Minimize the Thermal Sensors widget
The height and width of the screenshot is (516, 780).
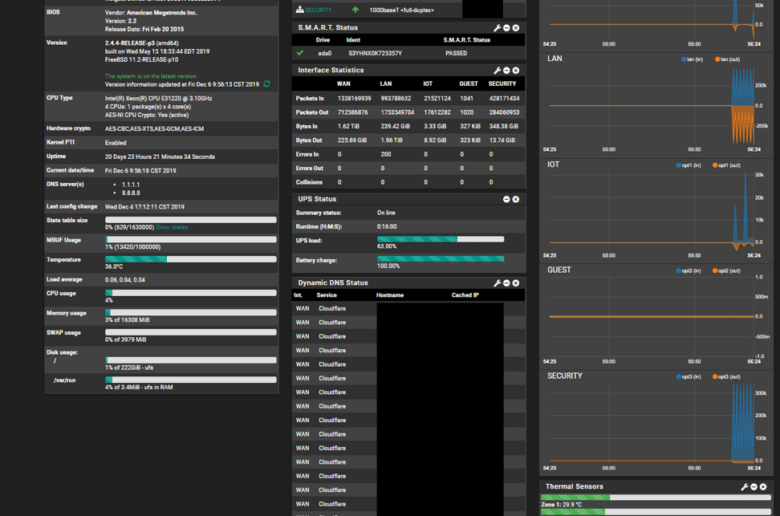pyautogui.click(x=754, y=487)
